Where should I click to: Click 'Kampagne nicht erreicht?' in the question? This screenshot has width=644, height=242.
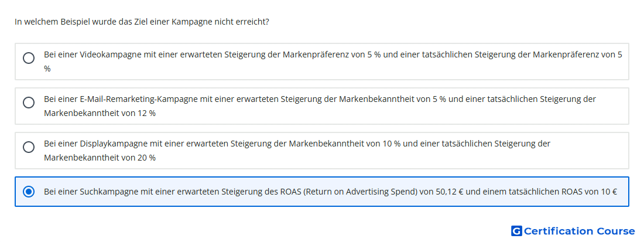pos(220,22)
